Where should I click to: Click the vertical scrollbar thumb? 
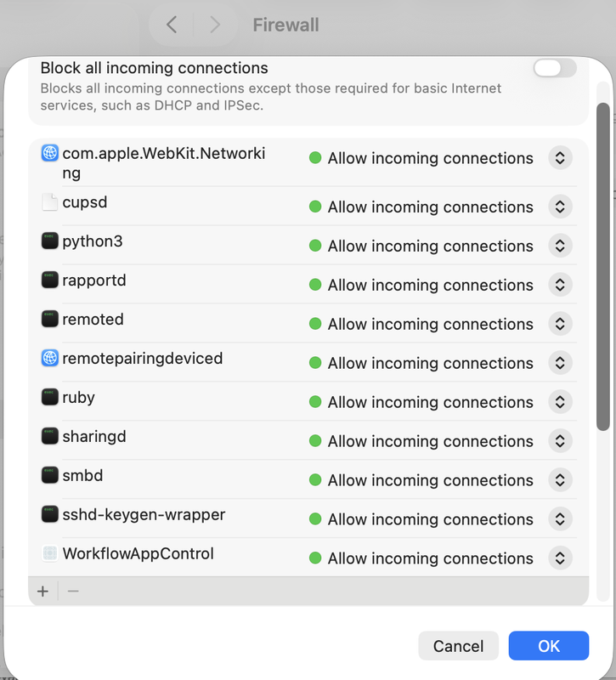coord(603,267)
